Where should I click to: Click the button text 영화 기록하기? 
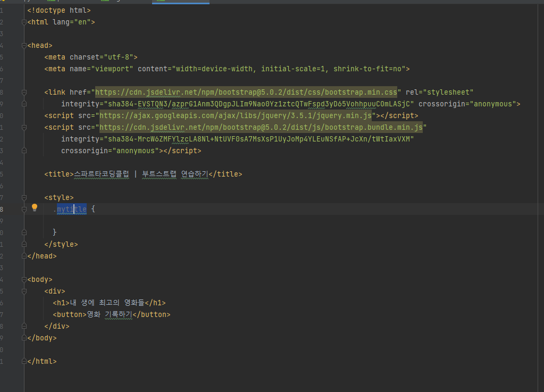(x=110, y=315)
